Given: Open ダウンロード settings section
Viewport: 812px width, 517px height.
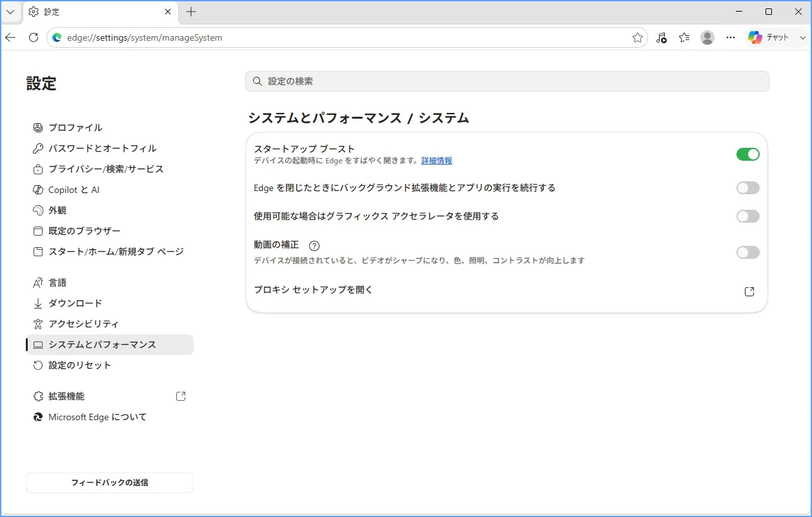Looking at the screenshot, I should coord(110,303).
